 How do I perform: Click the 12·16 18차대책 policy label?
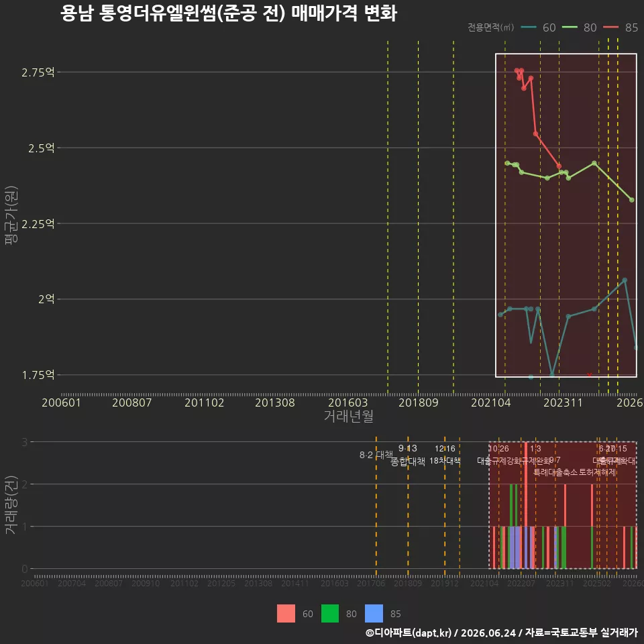pyautogui.click(x=445, y=455)
